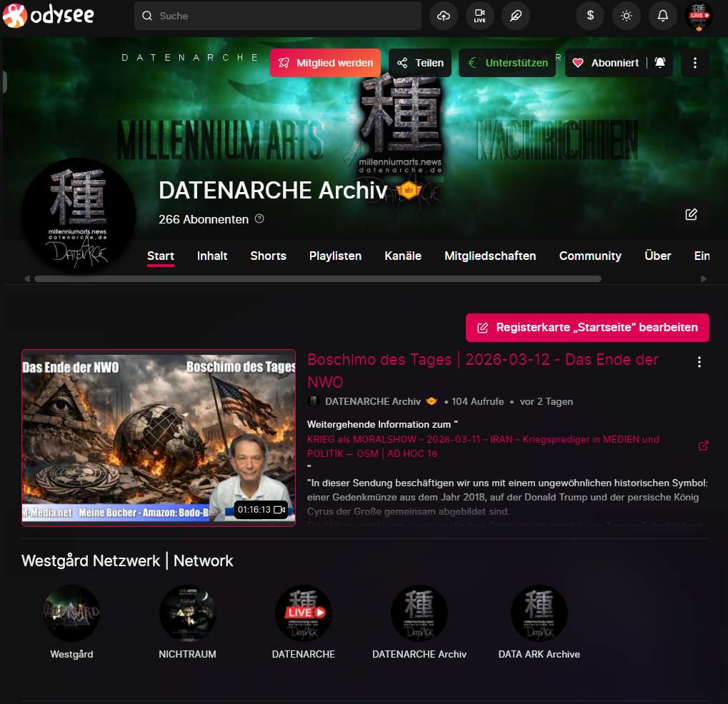Open the Das Ende der NWO video thumbnail

(x=159, y=438)
